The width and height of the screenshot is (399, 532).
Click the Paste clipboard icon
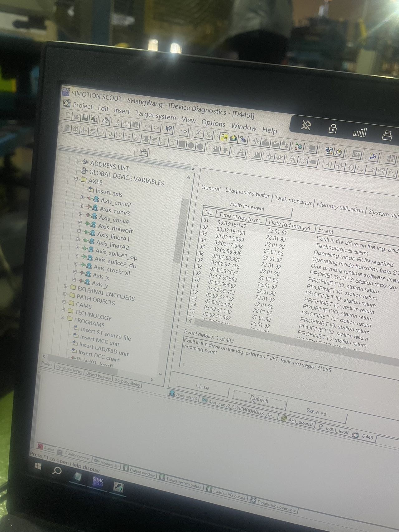135,124
